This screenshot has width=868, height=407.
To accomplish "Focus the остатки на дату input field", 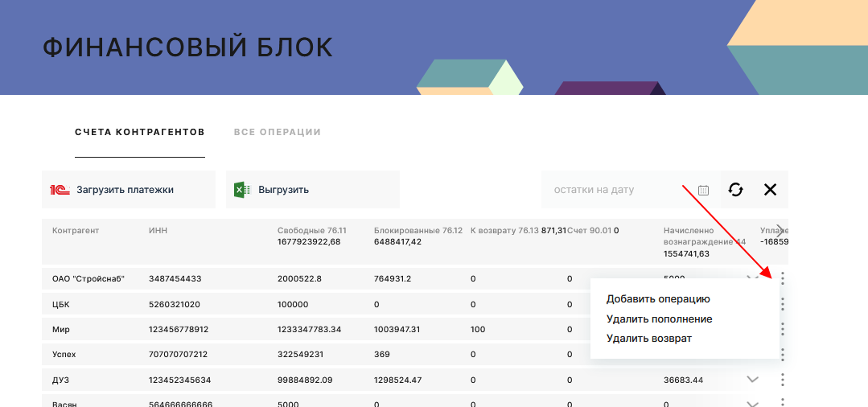I will coord(615,190).
